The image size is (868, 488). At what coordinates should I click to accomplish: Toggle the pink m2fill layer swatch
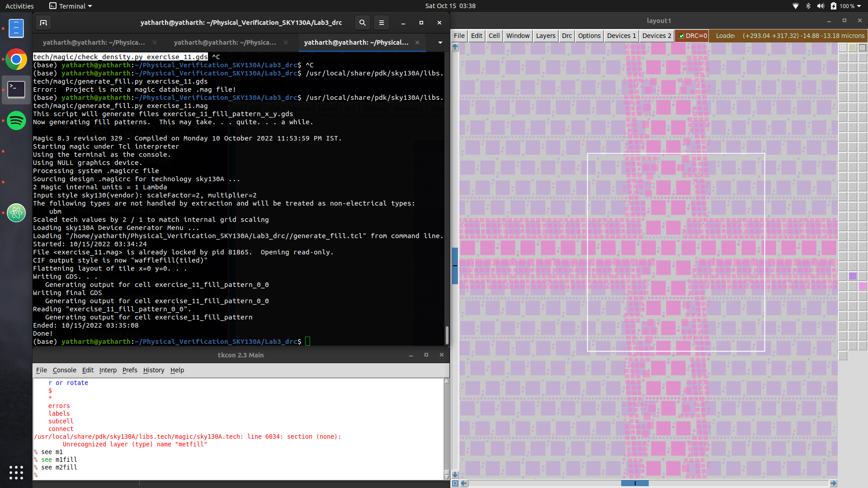click(x=863, y=286)
